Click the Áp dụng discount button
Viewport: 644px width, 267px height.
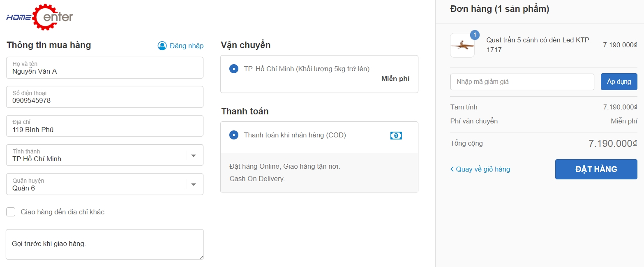[619, 82]
